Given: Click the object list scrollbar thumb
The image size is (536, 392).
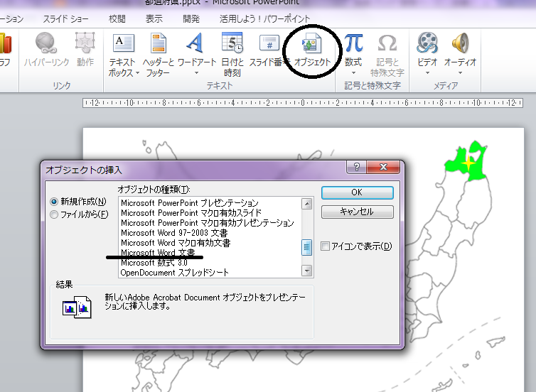Looking at the screenshot, I should tap(306, 247).
